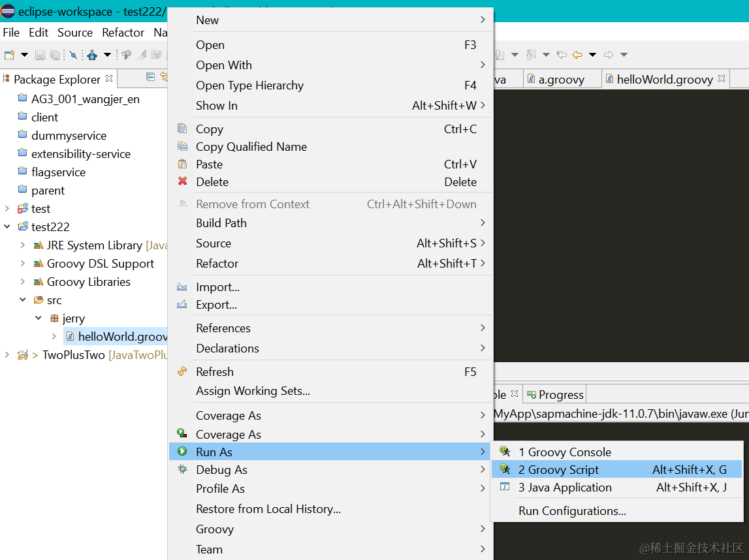Open the Debug As submenu
Viewport: 749px width, 560px height.
coord(330,470)
